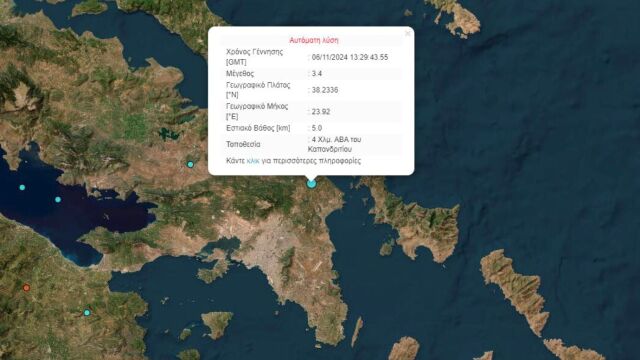Click the origin time value 06/11/2024 13:29:43.55

click(350, 57)
